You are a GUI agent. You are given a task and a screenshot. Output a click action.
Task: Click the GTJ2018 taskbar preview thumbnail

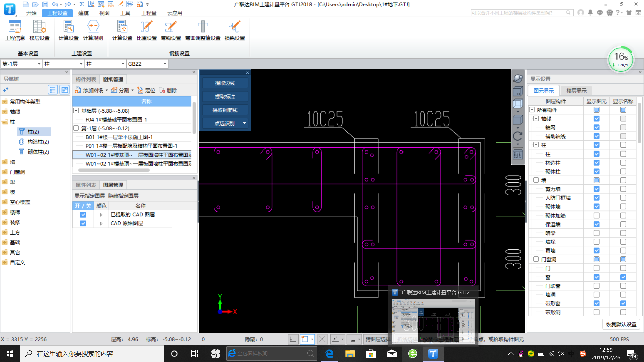[433, 321]
